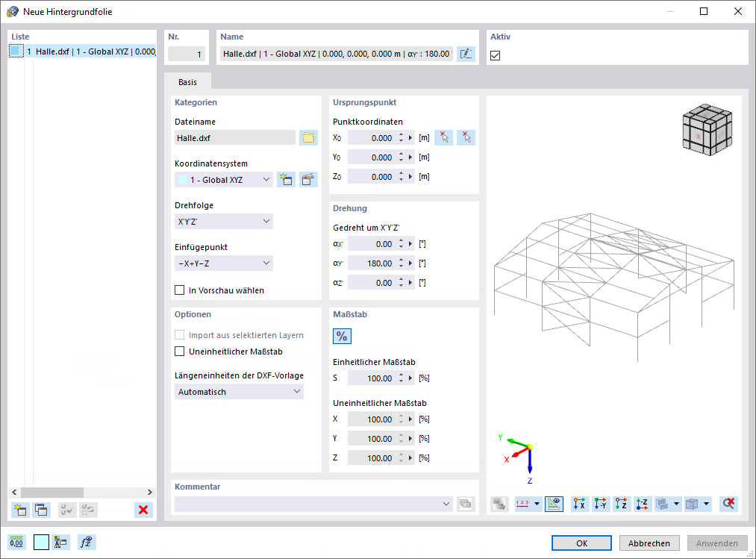Duplicate the selected list item icon
Screen dimensions: 756x559
42,510
